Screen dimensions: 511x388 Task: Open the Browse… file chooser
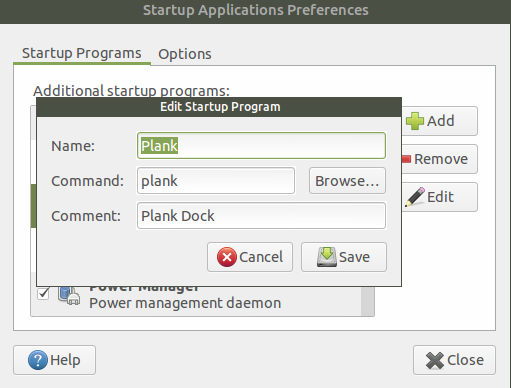[x=347, y=181]
